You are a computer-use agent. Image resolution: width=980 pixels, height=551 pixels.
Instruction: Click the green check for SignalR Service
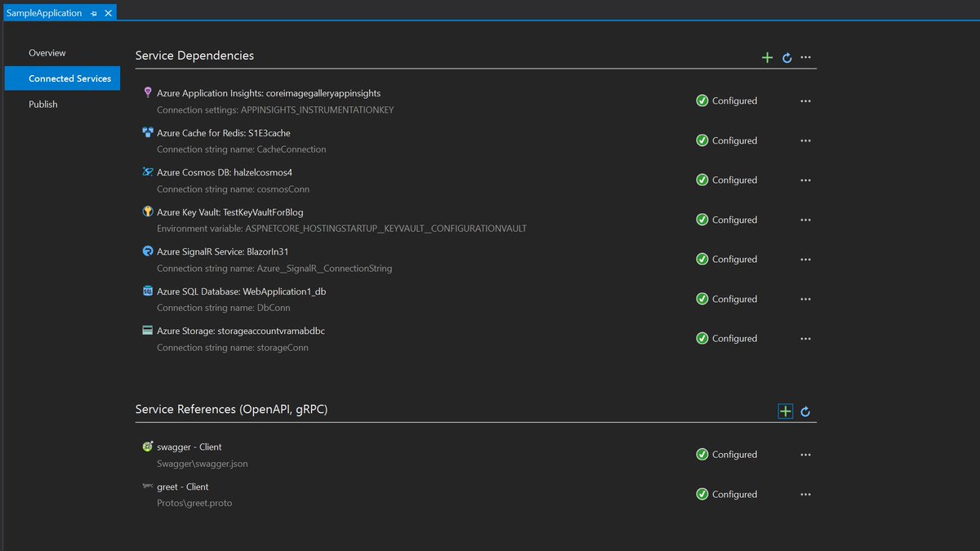(x=702, y=259)
